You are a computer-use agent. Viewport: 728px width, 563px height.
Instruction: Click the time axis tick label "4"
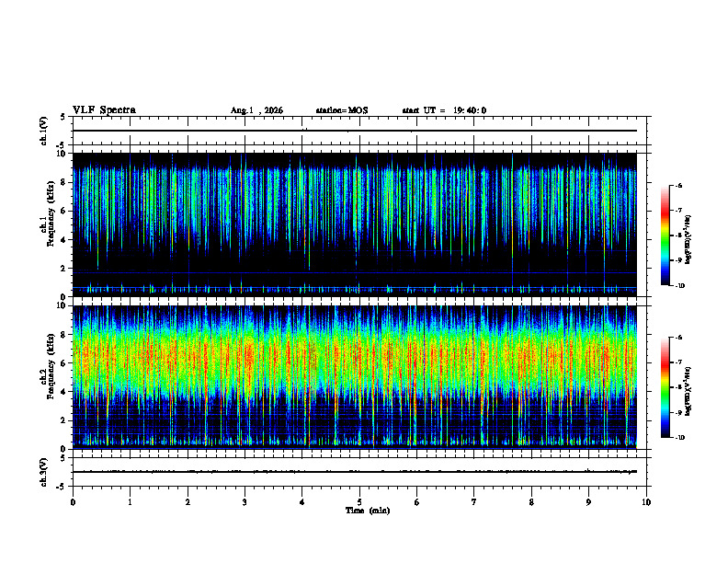(302, 502)
